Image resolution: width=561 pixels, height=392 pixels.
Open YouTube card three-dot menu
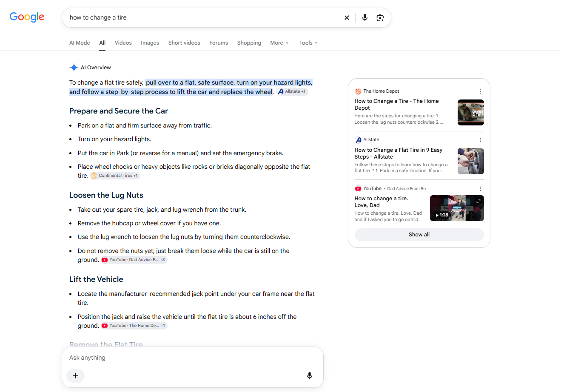480,189
